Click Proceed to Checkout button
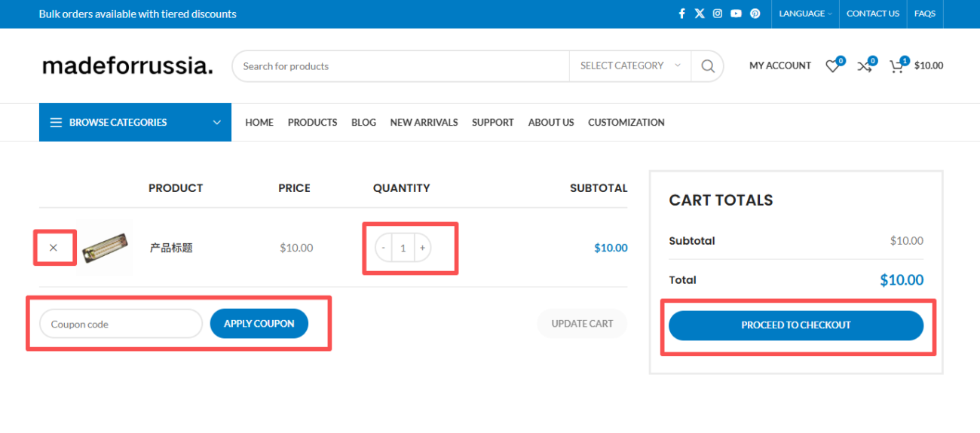 pyautogui.click(x=795, y=325)
